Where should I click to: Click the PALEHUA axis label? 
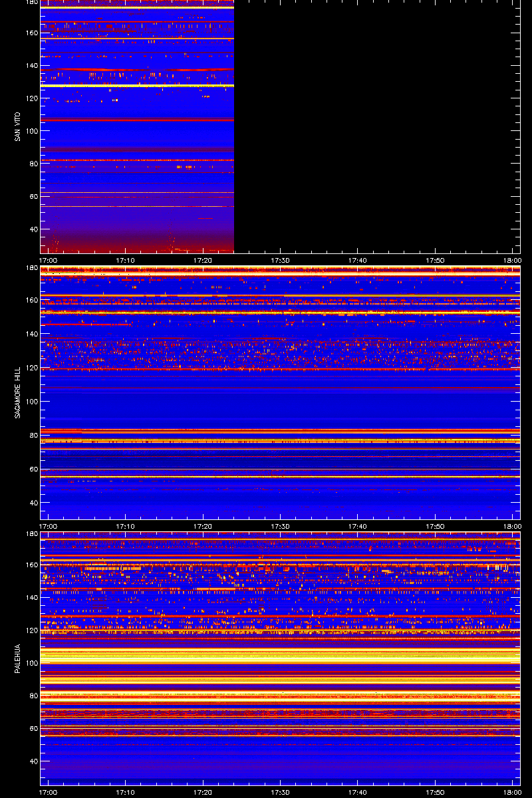(18, 659)
